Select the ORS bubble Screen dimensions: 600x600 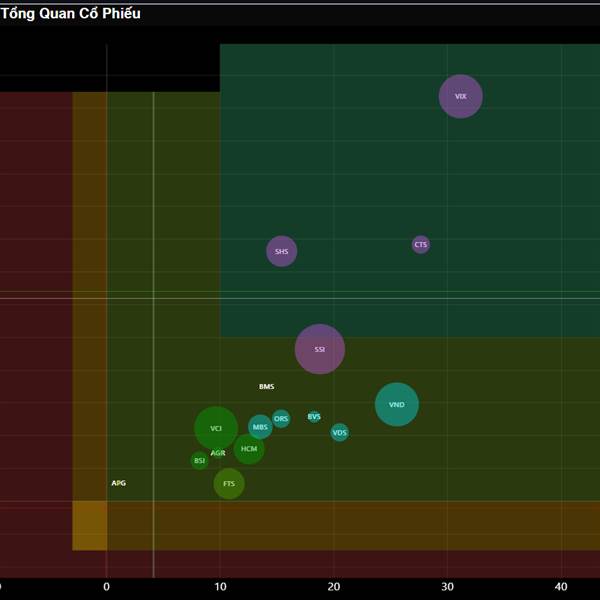tap(281, 419)
